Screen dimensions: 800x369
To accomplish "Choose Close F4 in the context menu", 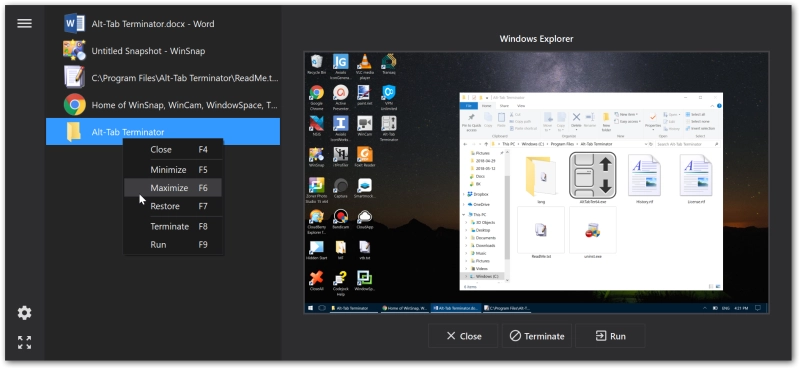I will pyautogui.click(x=173, y=150).
